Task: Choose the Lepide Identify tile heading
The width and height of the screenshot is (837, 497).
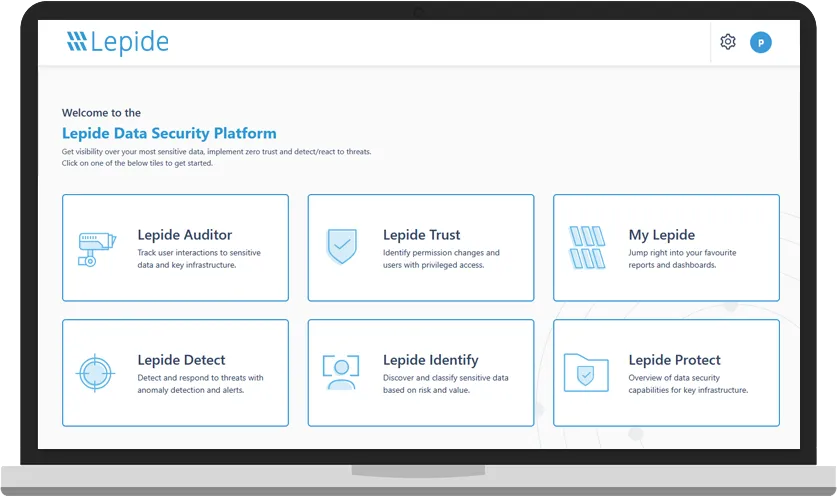Action: pyautogui.click(x=430, y=360)
